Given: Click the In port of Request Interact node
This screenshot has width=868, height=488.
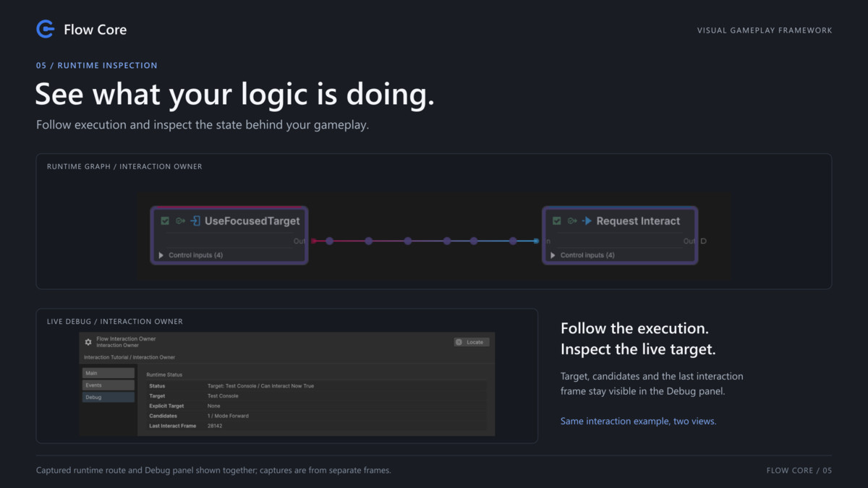Looking at the screenshot, I should coord(536,241).
